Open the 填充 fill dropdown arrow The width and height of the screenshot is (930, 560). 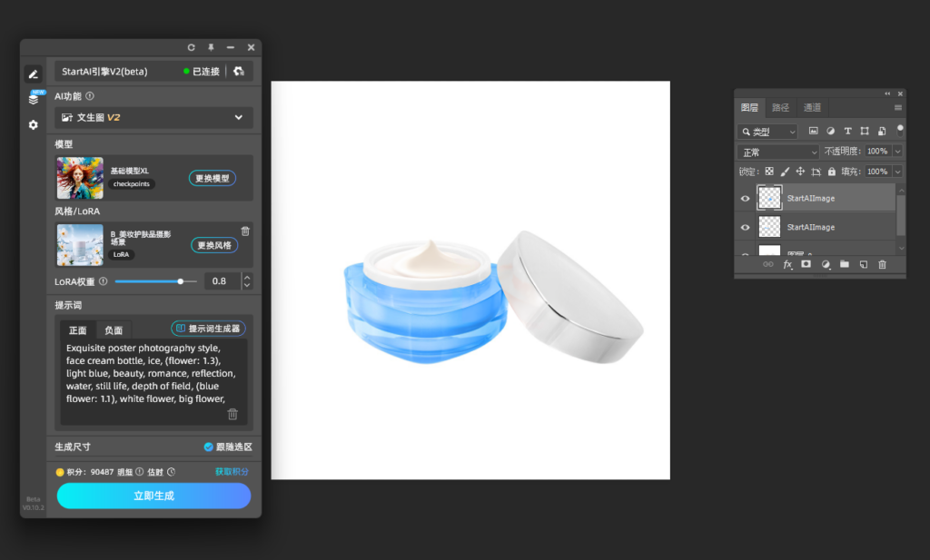[898, 172]
